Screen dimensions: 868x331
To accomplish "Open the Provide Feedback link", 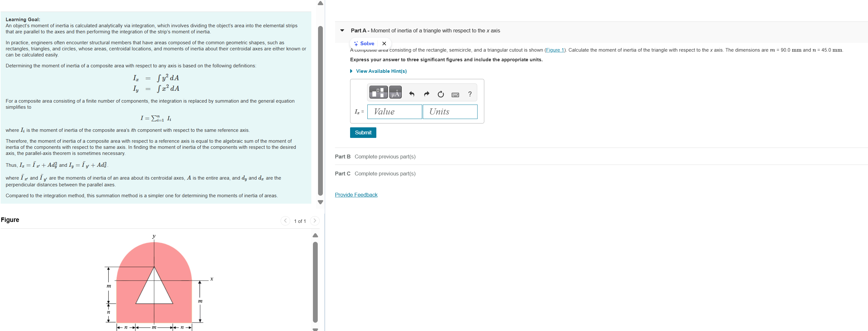I will click(x=356, y=195).
